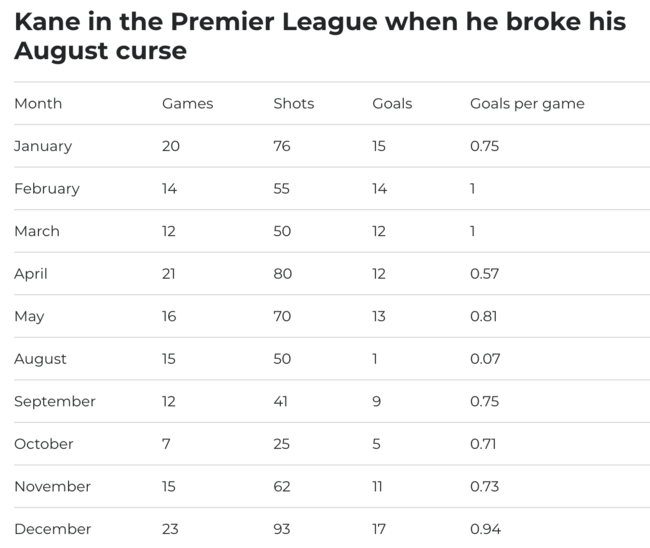Select the Goals column header
The height and width of the screenshot is (548, 650).
pyautogui.click(x=392, y=104)
